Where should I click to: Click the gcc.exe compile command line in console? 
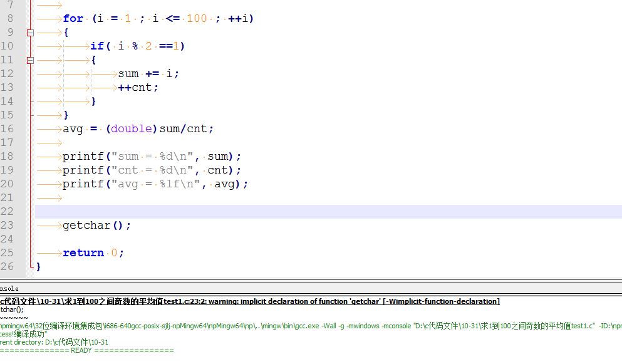coord(311,326)
